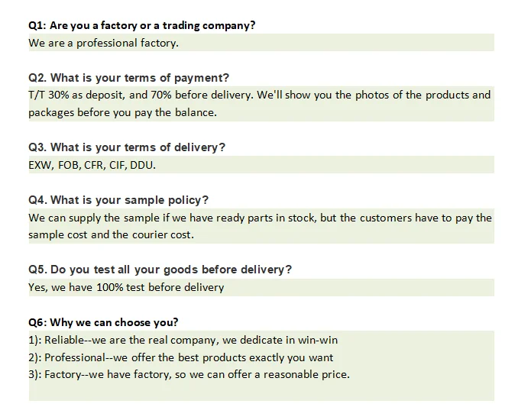This screenshot has height=420, width=518.
Task: Click the 'sample cost and the courier cost' line
Action: pyautogui.click(x=111, y=234)
